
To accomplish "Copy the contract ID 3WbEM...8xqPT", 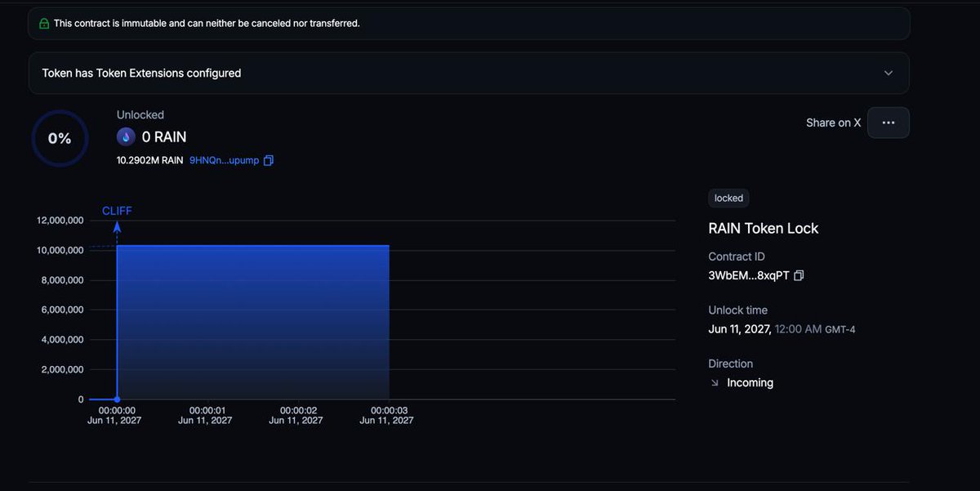I will (x=799, y=276).
